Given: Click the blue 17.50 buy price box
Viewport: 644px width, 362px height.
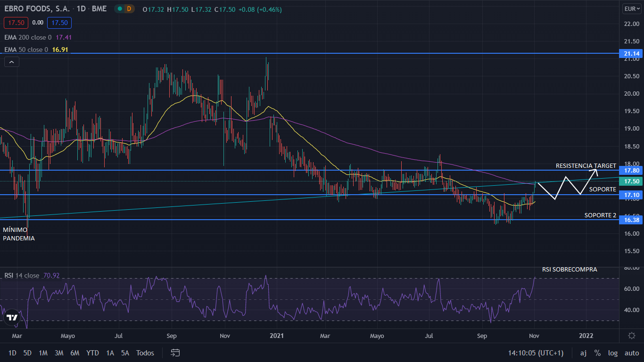Looking at the screenshot, I should point(59,23).
